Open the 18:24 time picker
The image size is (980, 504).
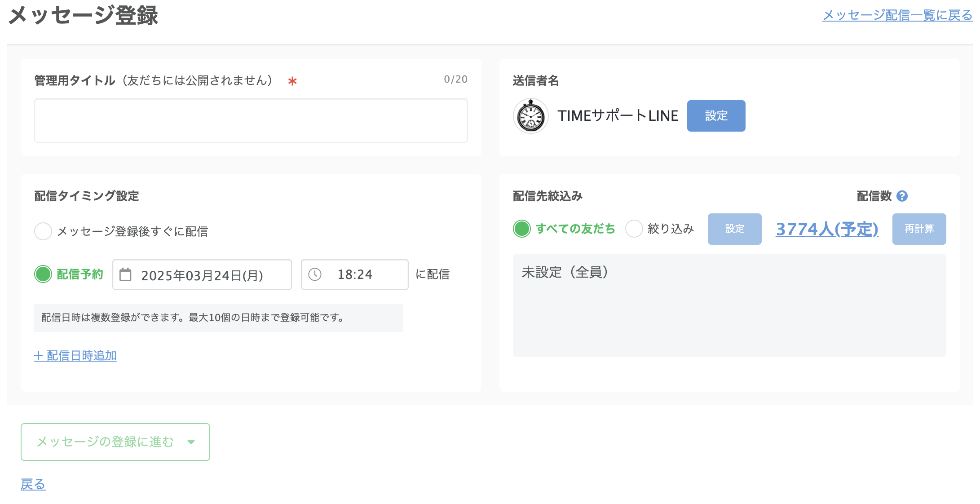click(355, 274)
